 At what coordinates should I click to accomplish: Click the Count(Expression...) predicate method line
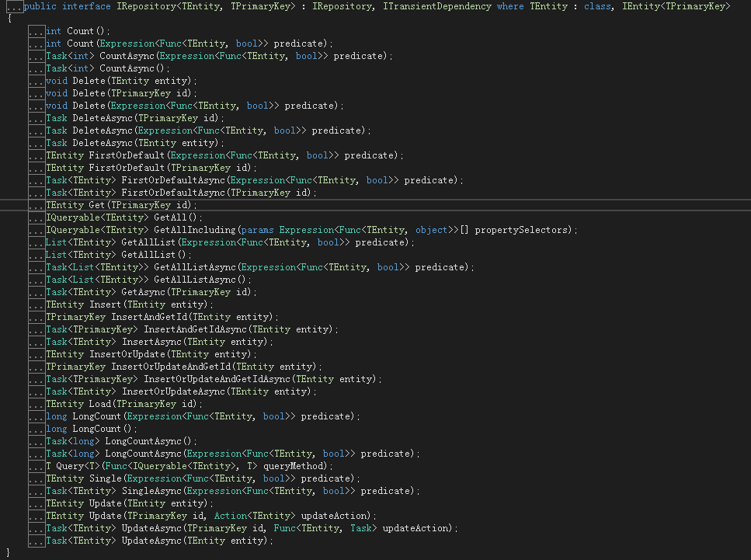pos(189,43)
